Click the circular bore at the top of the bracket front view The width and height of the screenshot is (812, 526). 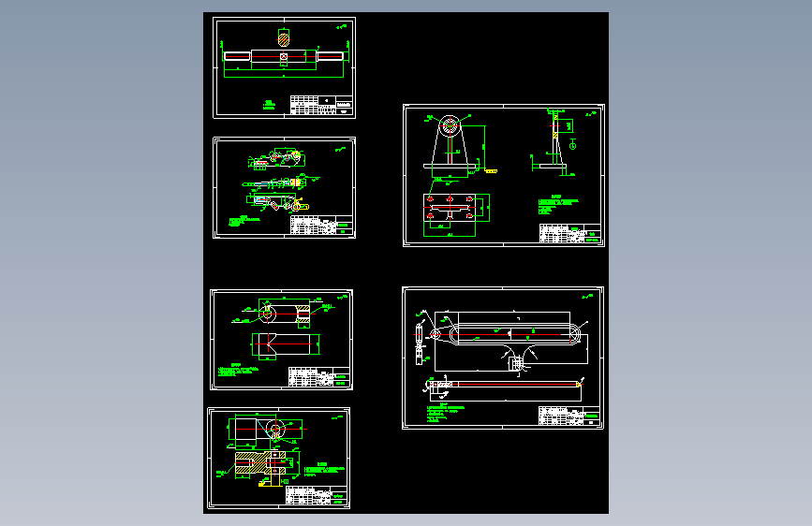(x=450, y=124)
